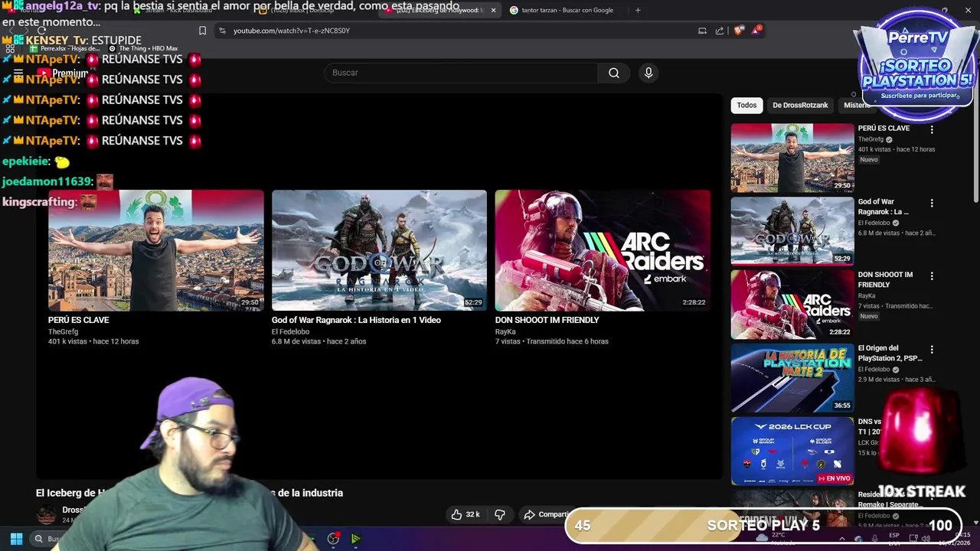The height and width of the screenshot is (551, 980).
Task: Open sidebar 2026 LCK Cup live thumbnail
Action: [792, 452]
